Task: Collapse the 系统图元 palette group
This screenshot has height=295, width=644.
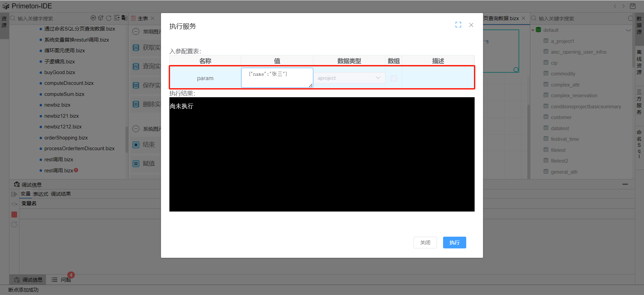Action: 136,129
